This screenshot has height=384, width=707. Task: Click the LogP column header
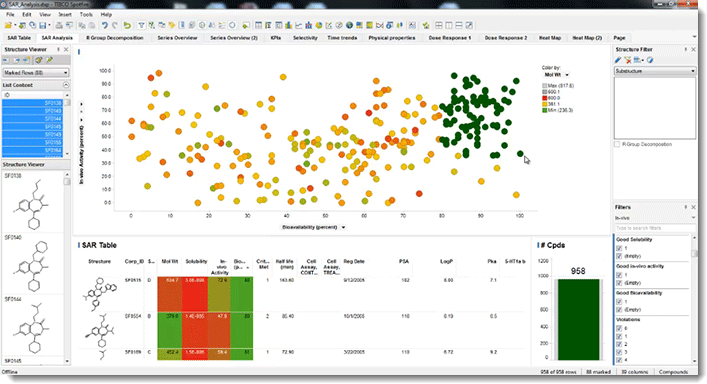click(446, 261)
